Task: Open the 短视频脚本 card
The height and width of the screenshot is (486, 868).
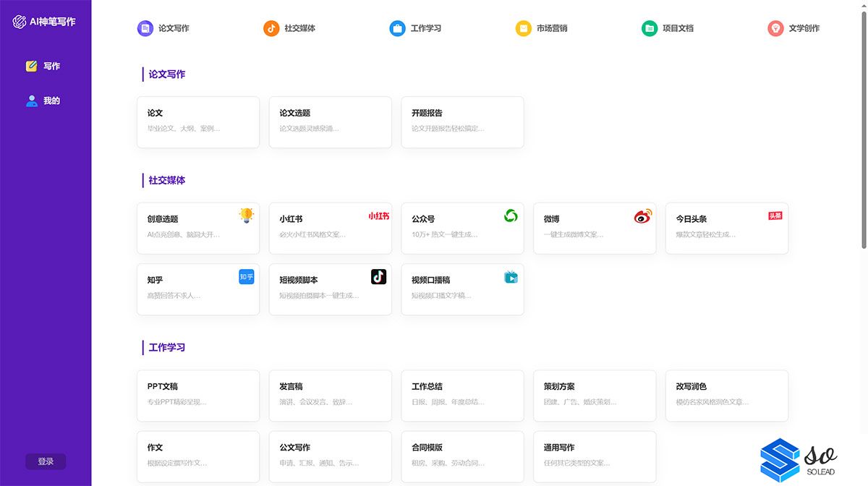Action: (331, 289)
